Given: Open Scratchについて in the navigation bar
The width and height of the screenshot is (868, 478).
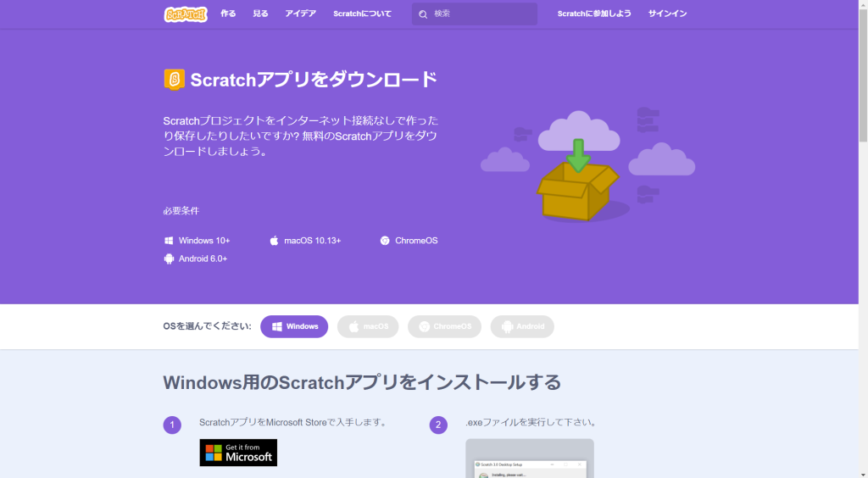Looking at the screenshot, I should [x=362, y=14].
